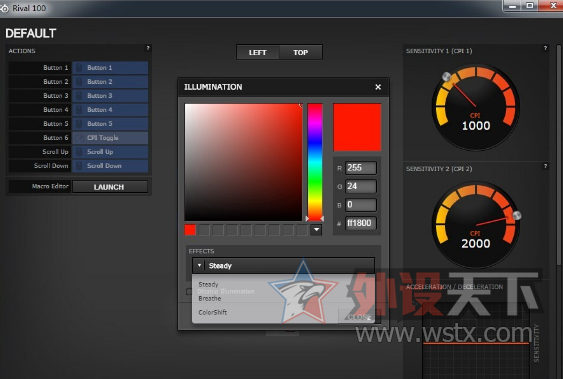
Task: Click the right-side vertical scrollbar
Action: coord(559,154)
